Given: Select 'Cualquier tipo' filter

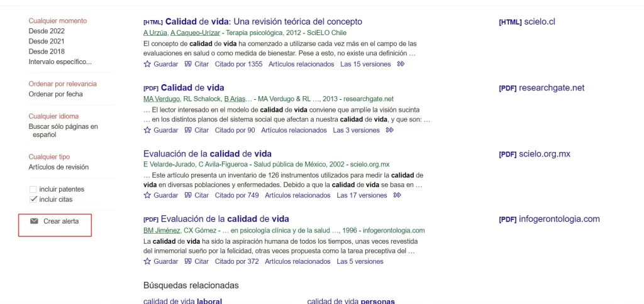Looking at the screenshot, I should [x=49, y=157].
